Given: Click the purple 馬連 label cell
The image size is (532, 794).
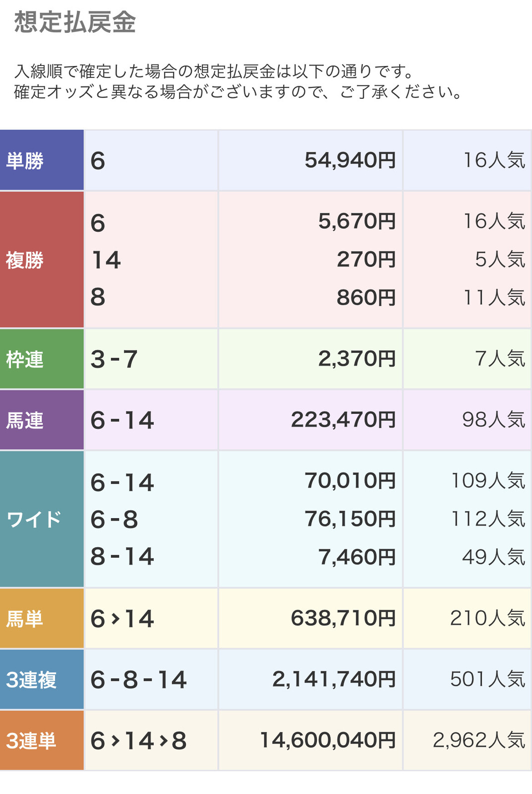Looking at the screenshot, I should pyautogui.click(x=25, y=420).
